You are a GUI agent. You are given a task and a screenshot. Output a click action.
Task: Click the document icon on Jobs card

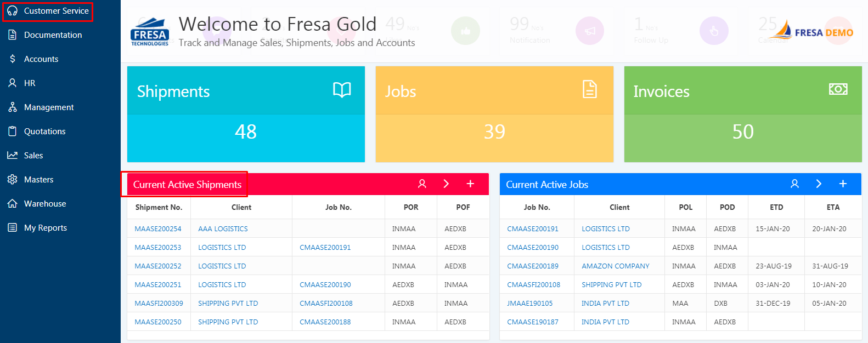590,89
